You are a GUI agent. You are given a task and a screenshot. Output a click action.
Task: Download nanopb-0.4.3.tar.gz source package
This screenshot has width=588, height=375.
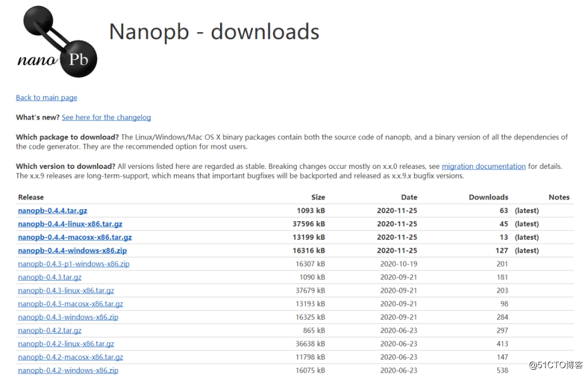click(50, 277)
